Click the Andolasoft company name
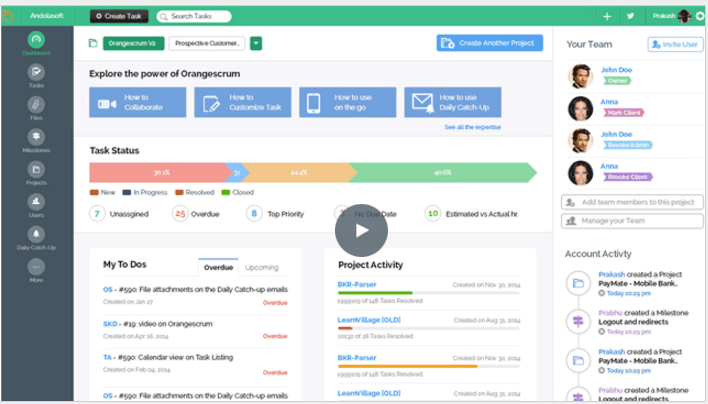Screen dimensions: 708x404 click(x=47, y=16)
